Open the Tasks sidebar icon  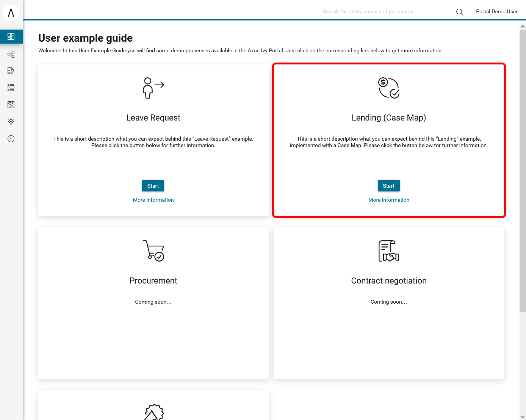pos(11,71)
